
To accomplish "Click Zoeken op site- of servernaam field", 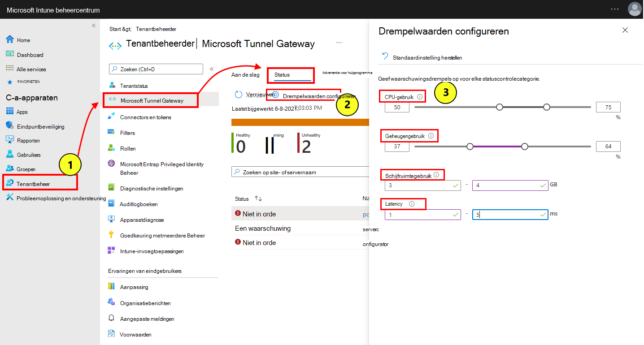I will click(x=300, y=172).
